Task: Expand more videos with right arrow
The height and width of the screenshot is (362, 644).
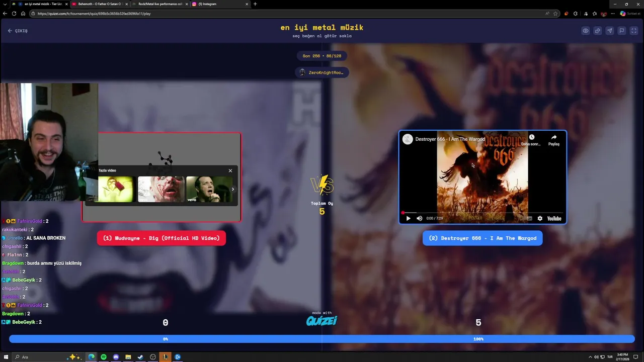Action: click(x=232, y=189)
